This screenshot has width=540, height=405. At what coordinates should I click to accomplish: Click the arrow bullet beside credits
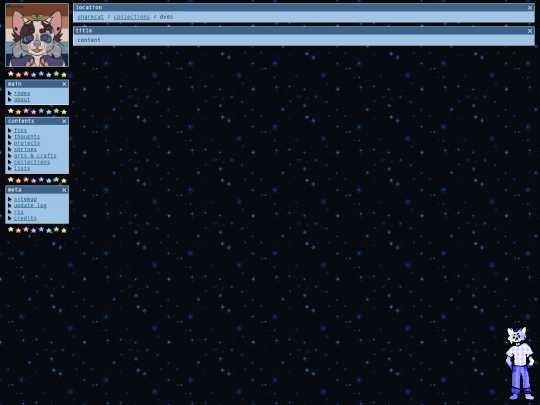coord(10,218)
